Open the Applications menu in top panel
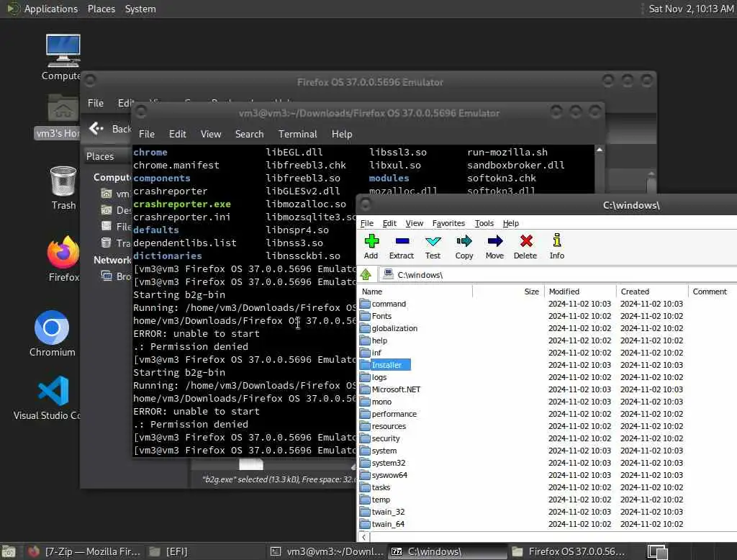Image resolution: width=737 pixels, height=560 pixels. click(x=51, y=9)
